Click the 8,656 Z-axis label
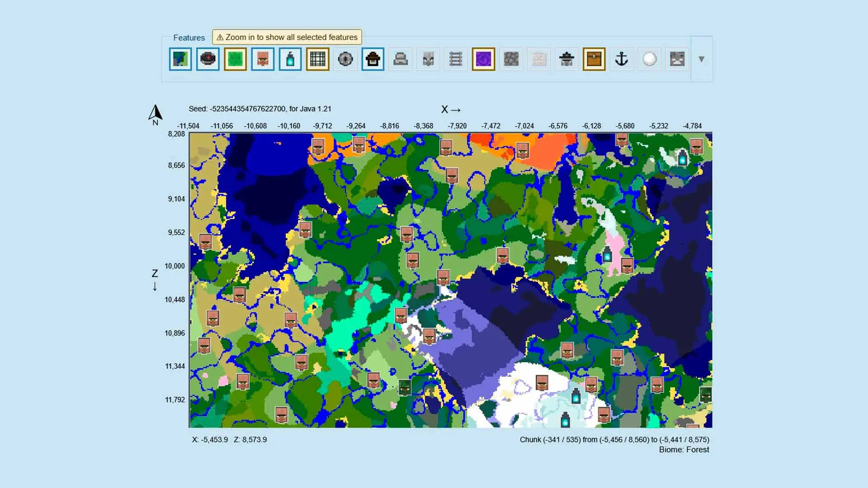The height and width of the screenshot is (488, 868). tap(176, 165)
